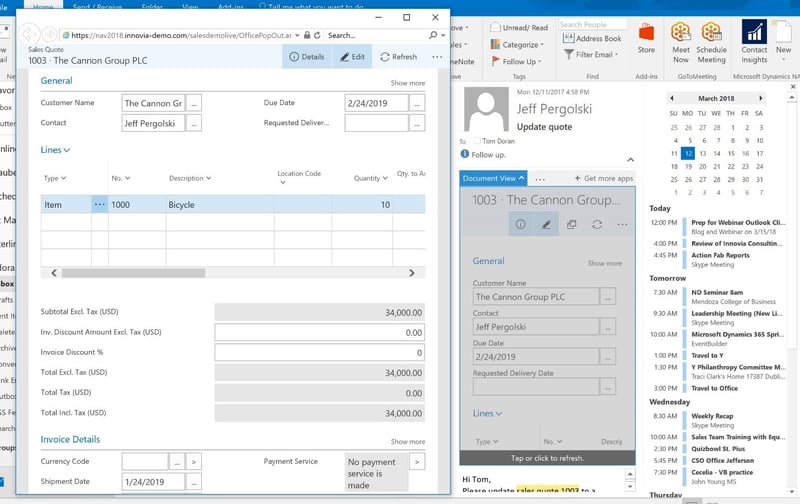This screenshot has width=800, height=504.
Task: Open the Details info button in popup
Action: (307, 57)
